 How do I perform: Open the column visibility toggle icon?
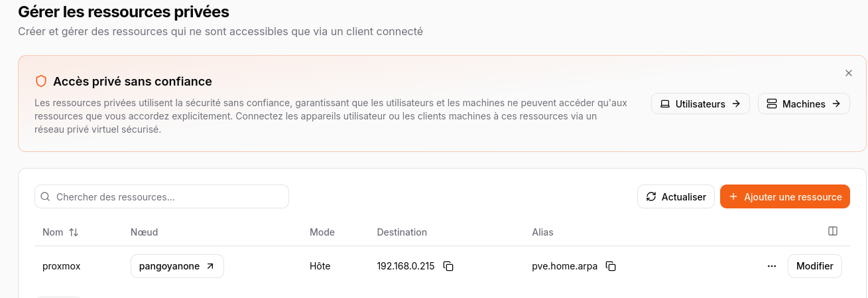833,232
